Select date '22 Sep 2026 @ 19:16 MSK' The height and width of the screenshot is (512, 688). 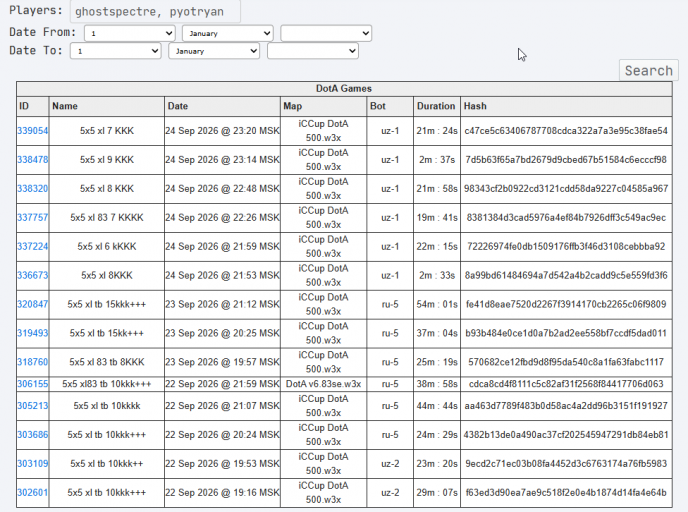(x=222, y=493)
